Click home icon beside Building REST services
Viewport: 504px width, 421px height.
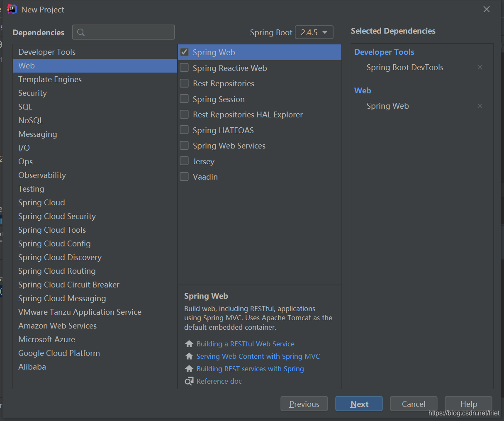point(189,369)
